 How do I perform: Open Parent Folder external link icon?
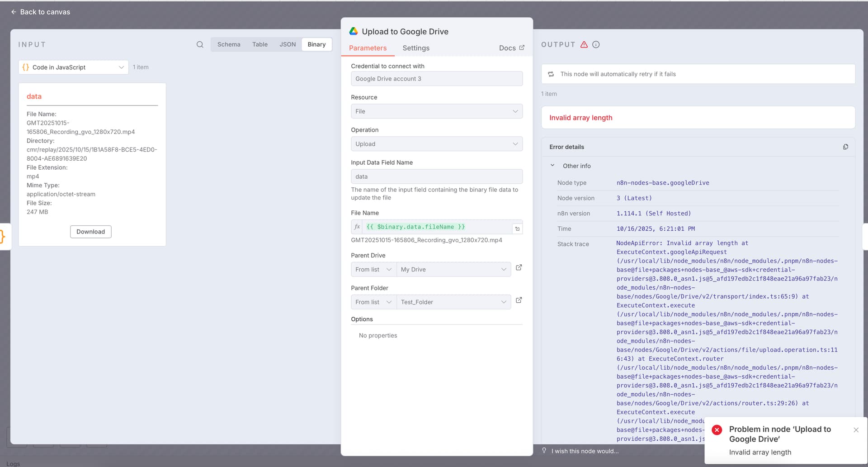pyautogui.click(x=519, y=300)
